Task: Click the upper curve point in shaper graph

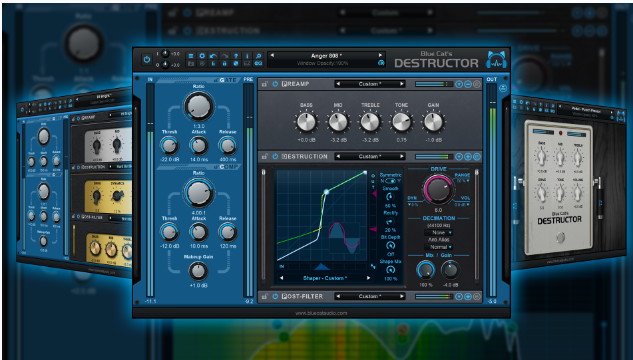Action: (x=326, y=192)
